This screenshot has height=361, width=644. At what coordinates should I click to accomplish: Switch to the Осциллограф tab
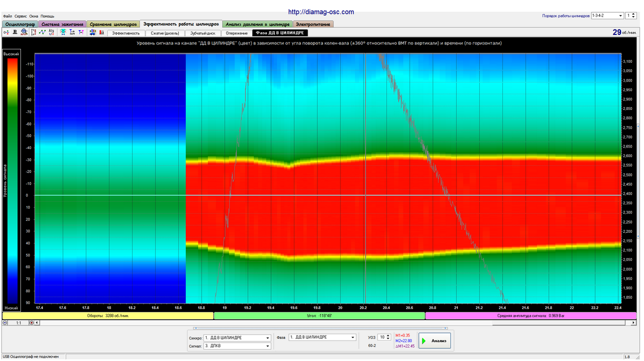click(x=19, y=24)
